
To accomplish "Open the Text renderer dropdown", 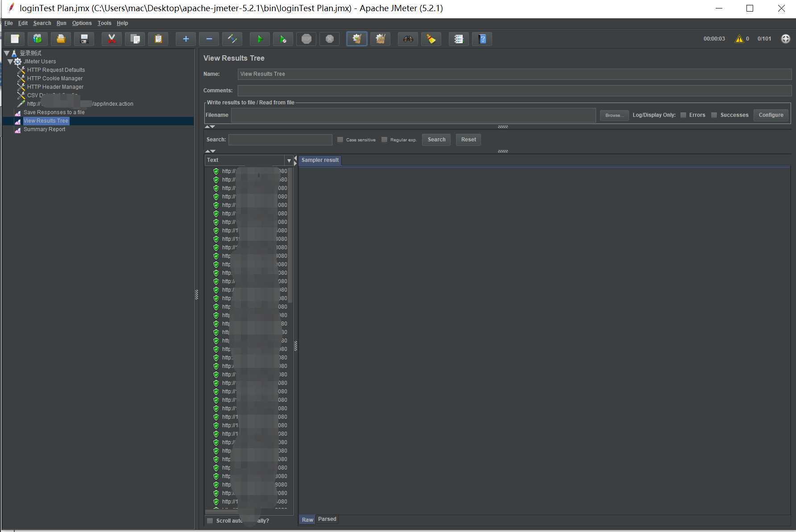I will [289, 161].
